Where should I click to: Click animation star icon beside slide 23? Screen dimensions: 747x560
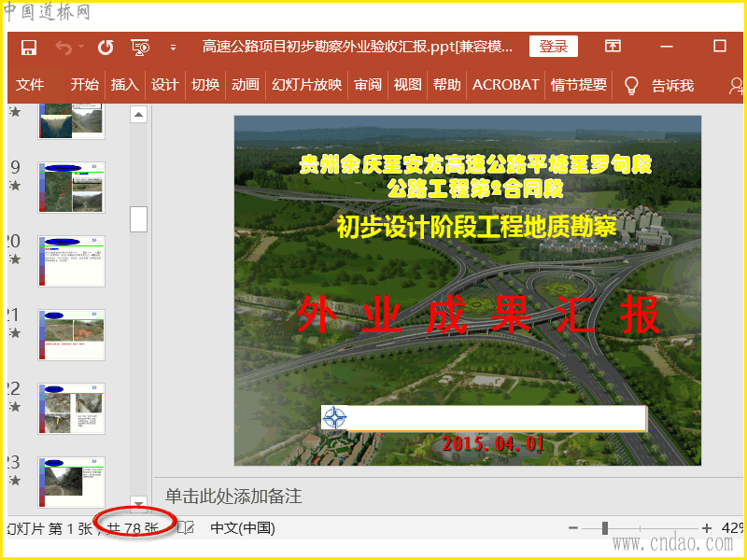point(15,481)
